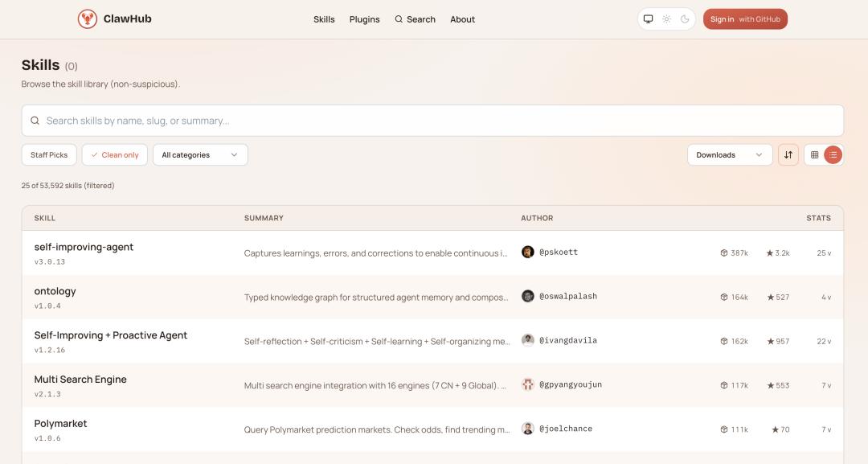Click the @pskoett author avatar
This screenshot has height=464, width=868.
point(528,253)
